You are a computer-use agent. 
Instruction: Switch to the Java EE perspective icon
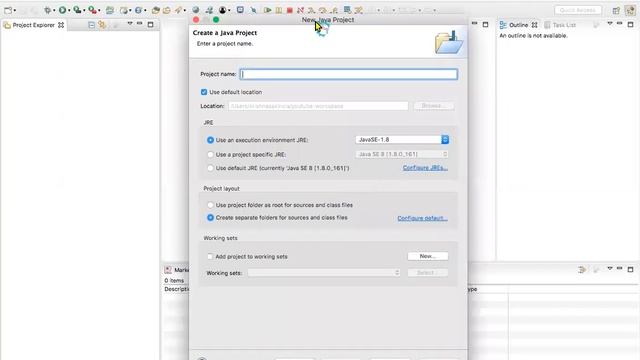point(630,10)
